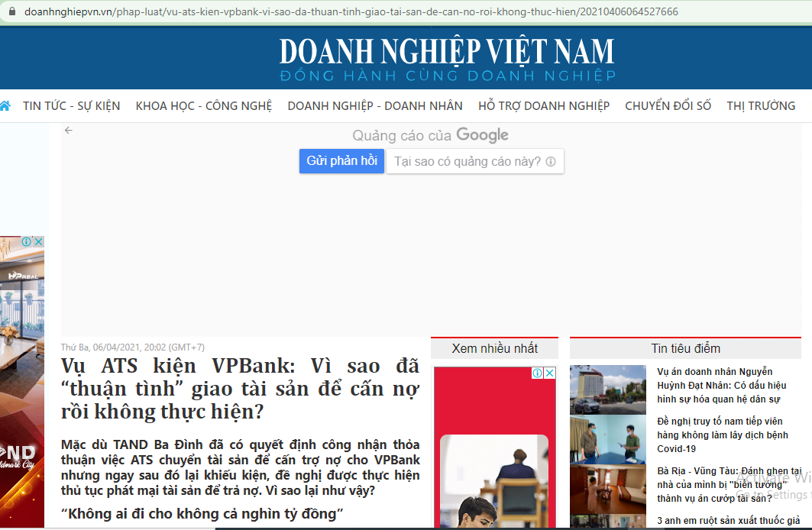Click the Quảng cáo của Google label
Viewport: 812px width, 530px height.
tap(430, 135)
